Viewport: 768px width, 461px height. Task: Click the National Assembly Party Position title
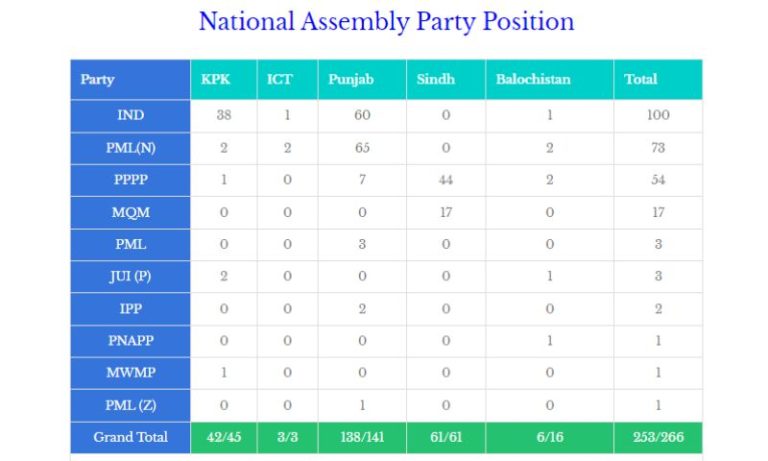(x=386, y=22)
